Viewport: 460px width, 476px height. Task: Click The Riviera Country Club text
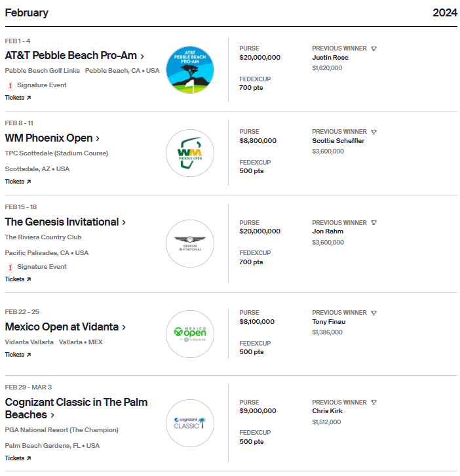pyautogui.click(x=43, y=237)
